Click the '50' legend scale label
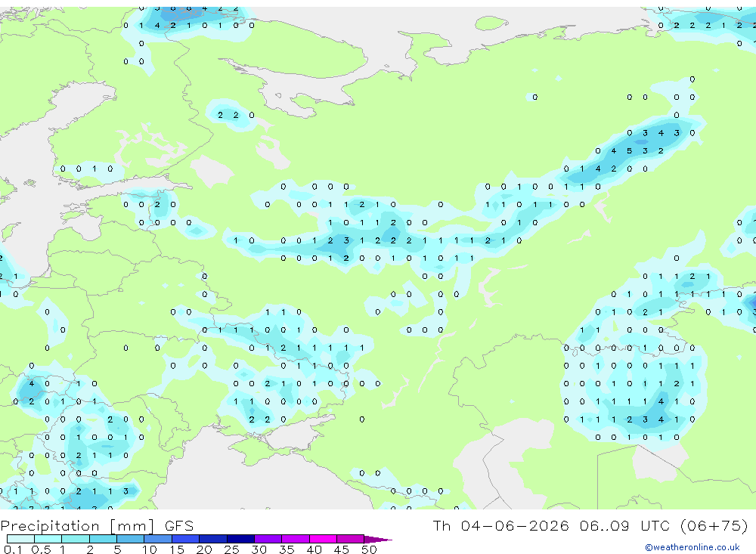756x554 pixels. [369, 549]
